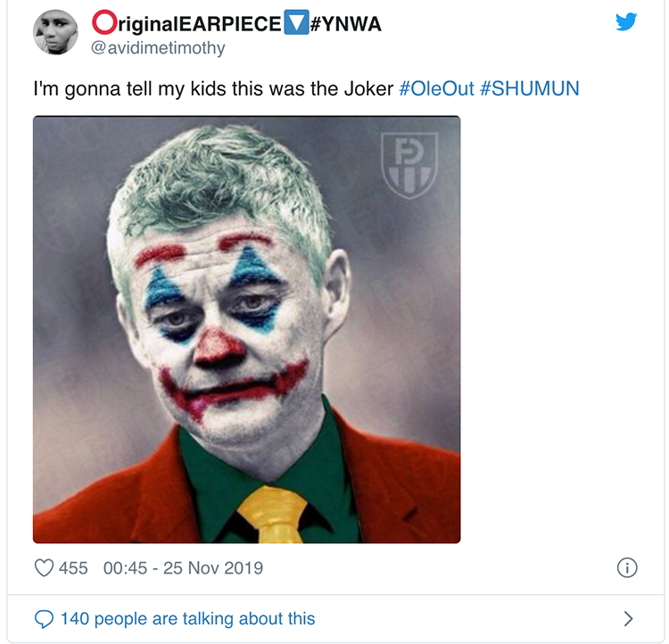Image resolution: width=669 pixels, height=644 pixels.
Task: Open the #OleOut hashtag
Action: pos(436,90)
